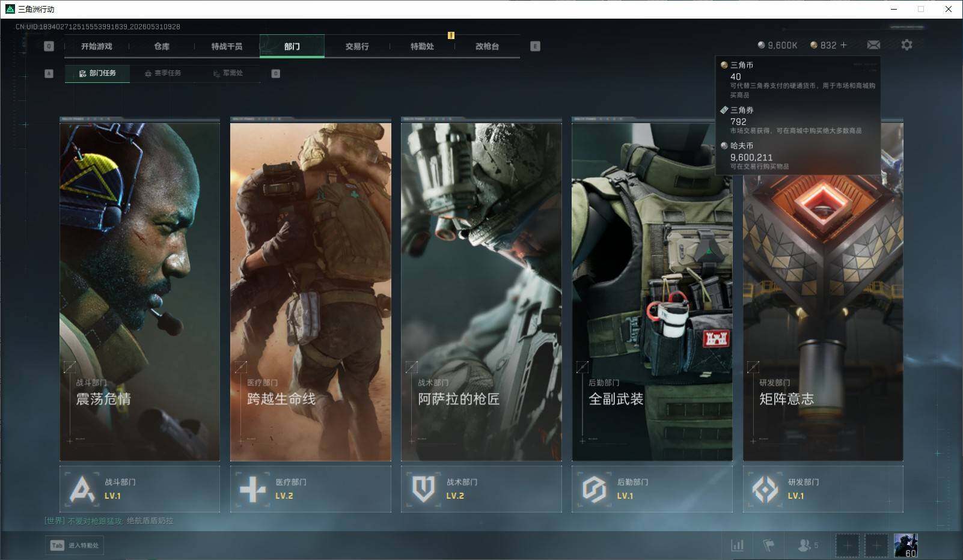Click the 三角洲行动 title bar app icon
Viewport: 963px width, 560px height.
10,9
